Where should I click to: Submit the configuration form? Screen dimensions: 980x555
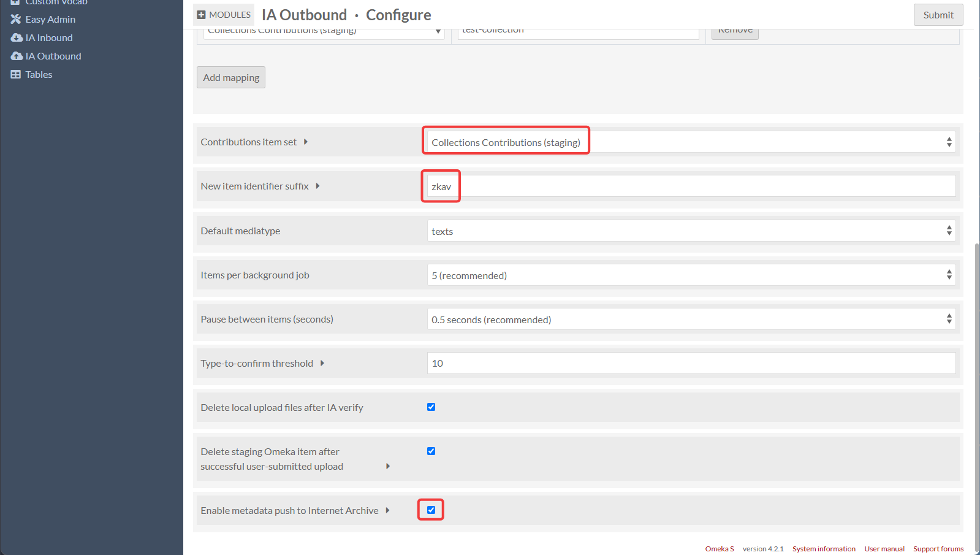click(938, 15)
